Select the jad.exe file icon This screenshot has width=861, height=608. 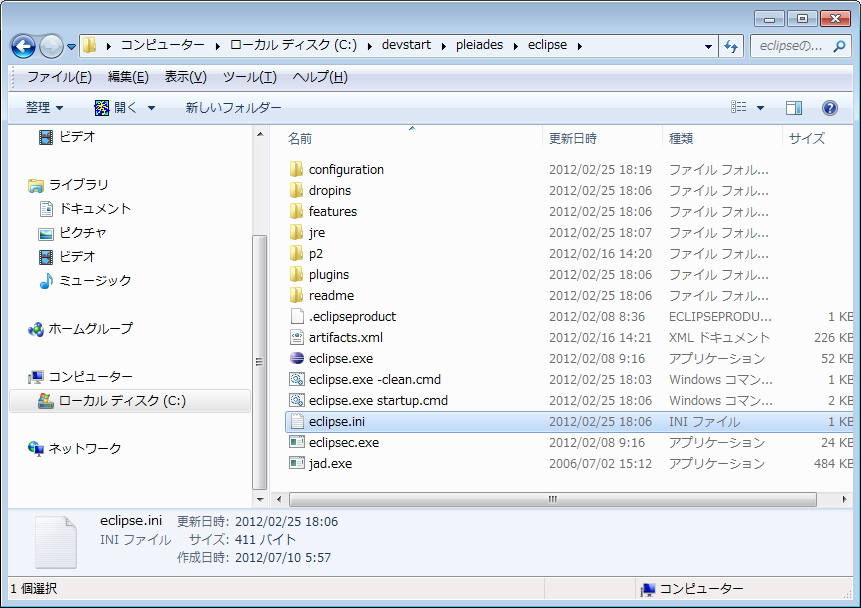pyautogui.click(x=297, y=463)
